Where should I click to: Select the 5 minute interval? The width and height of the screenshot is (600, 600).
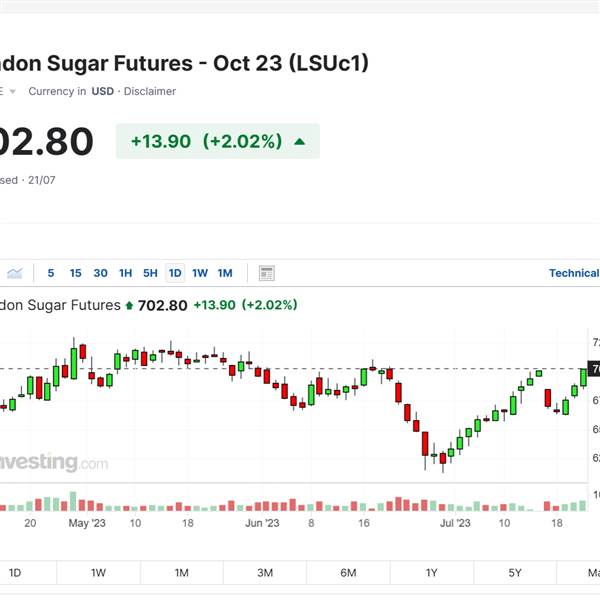coord(51,273)
